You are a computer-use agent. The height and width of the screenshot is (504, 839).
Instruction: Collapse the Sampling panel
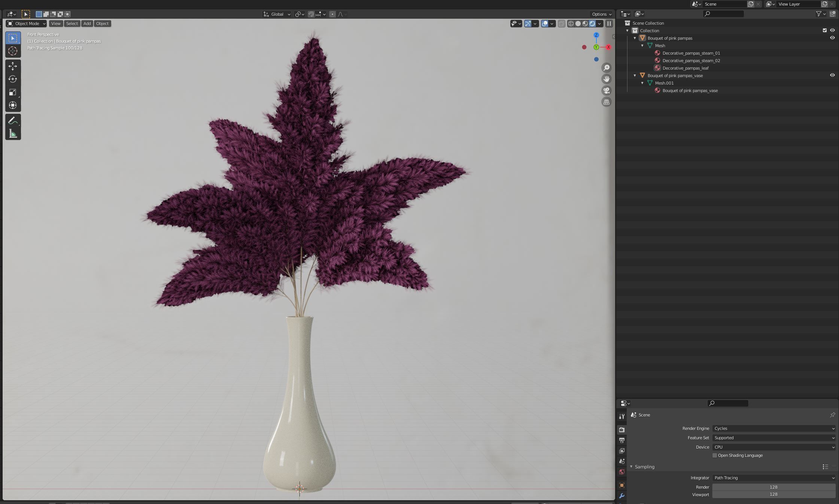(x=631, y=467)
